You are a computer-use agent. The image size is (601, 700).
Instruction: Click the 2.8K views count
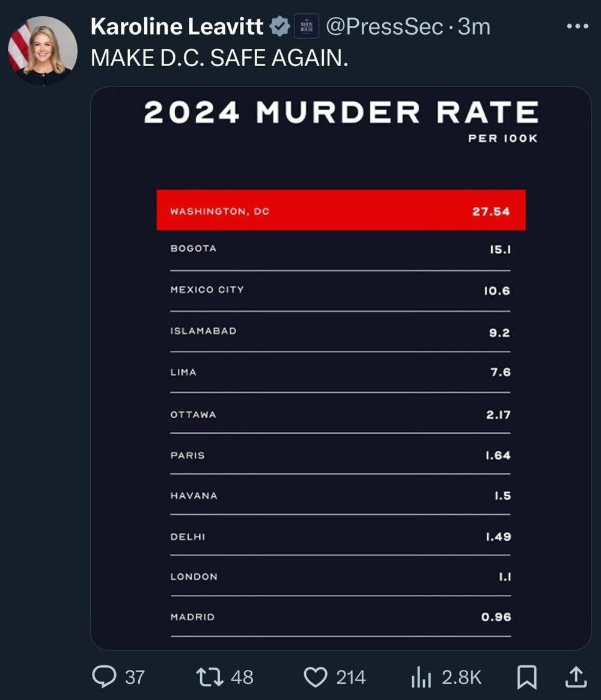462,677
